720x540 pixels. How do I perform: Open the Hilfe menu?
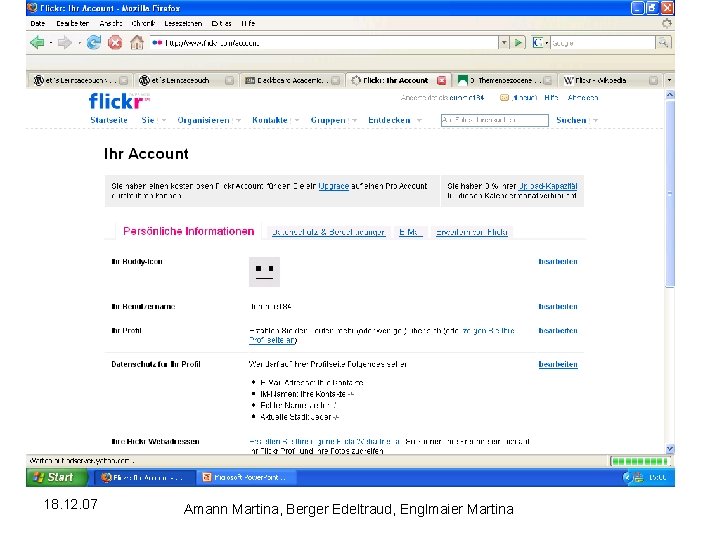coord(248,23)
